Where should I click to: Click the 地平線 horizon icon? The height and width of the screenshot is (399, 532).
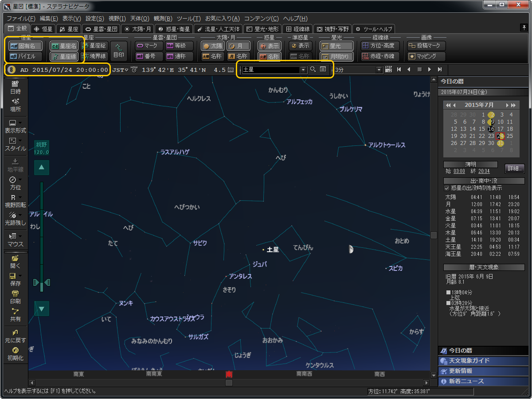(x=15, y=165)
